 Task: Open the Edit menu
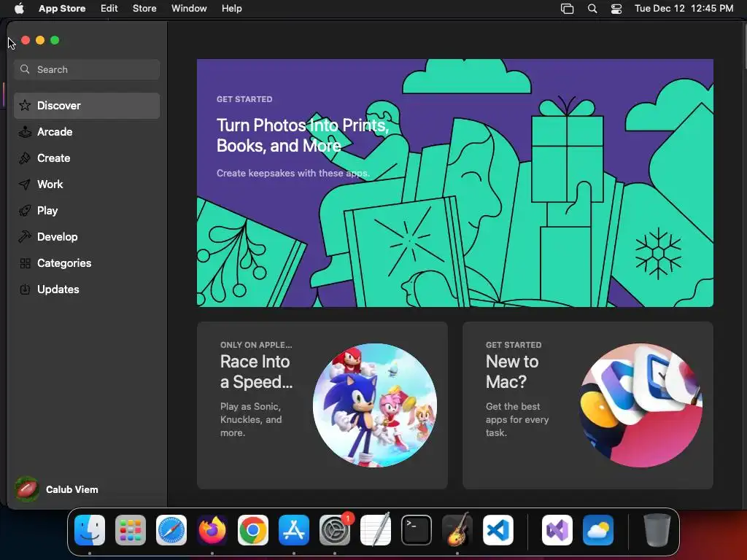click(109, 9)
